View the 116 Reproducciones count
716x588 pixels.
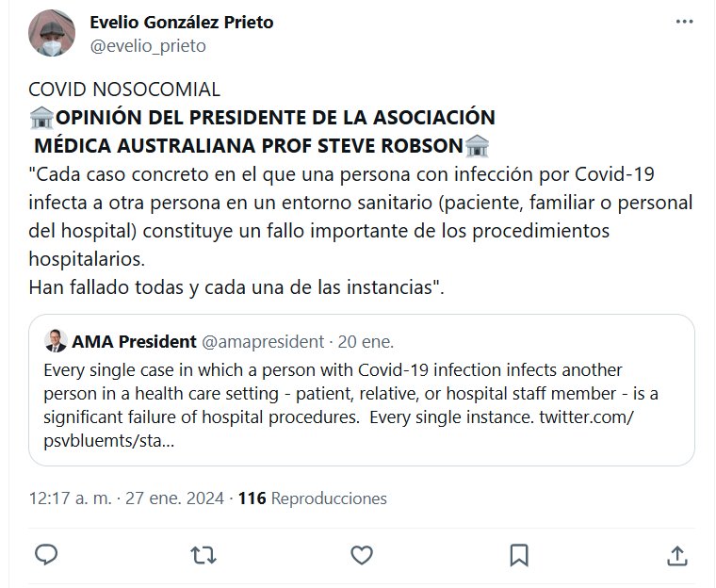313,498
